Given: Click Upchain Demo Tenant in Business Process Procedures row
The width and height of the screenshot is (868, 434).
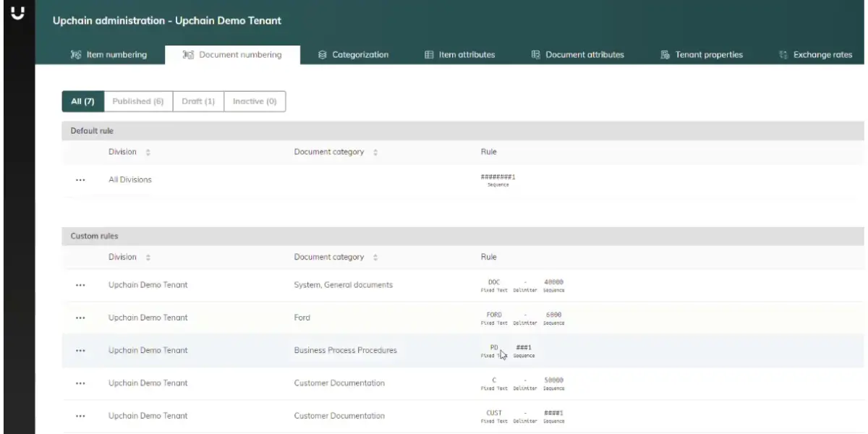Looking at the screenshot, I should [148, 351].
